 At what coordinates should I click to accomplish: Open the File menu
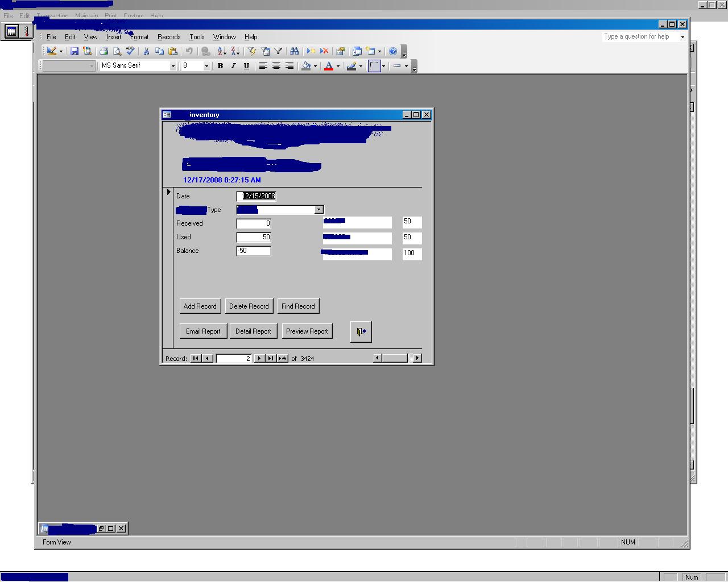coord(51,37)
